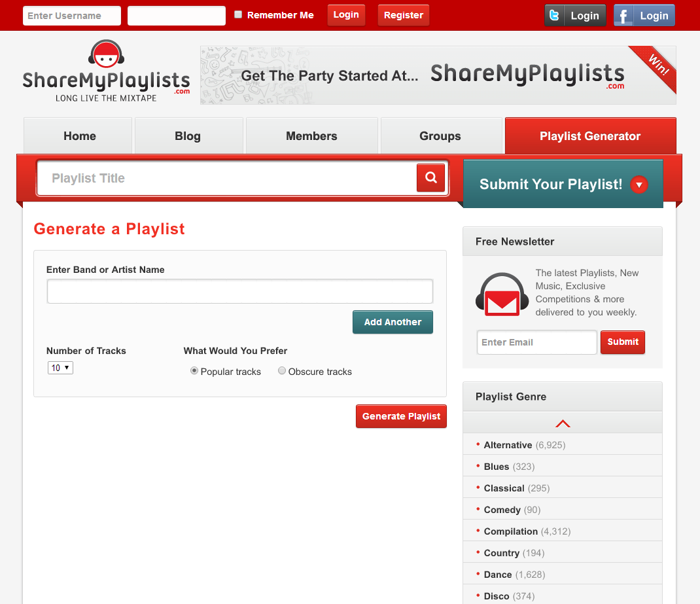Open the Alternative genre link
The height and width of the screenshot is (604, 700).
click(508, 445)
